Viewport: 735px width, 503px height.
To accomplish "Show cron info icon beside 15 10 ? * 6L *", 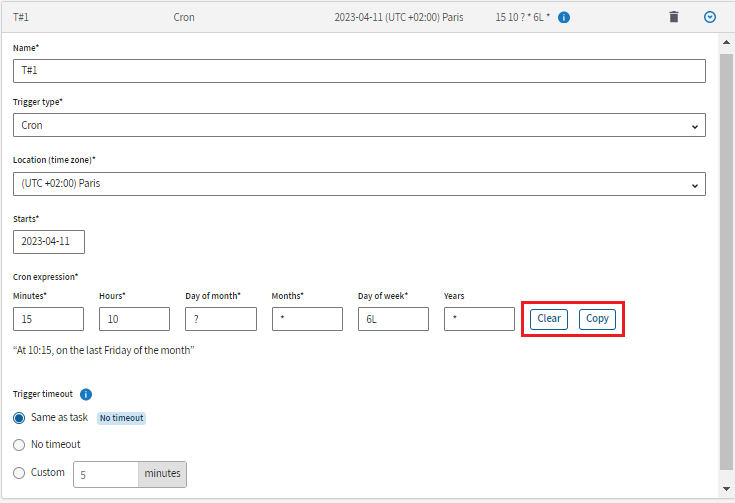I will point(564,17).
